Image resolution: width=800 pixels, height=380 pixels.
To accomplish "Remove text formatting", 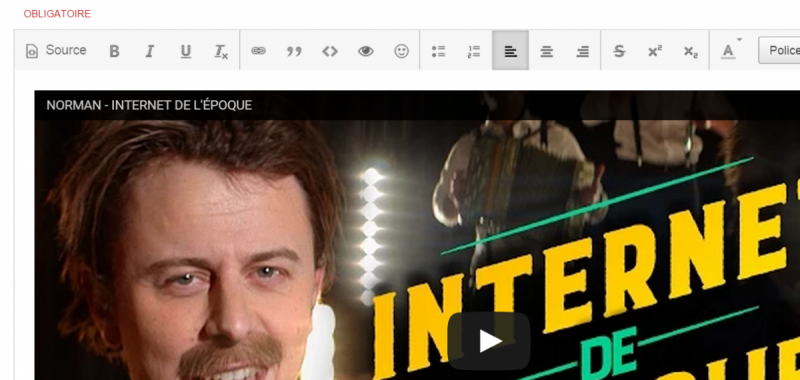I will [x=221, y=50].
